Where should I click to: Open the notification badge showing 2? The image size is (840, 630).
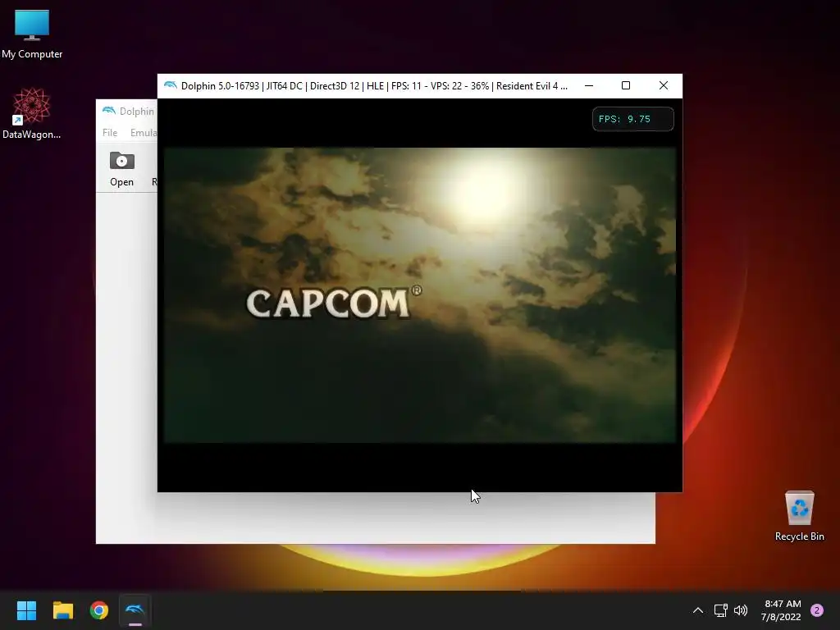pyautogui.click(x=817, y=610)
